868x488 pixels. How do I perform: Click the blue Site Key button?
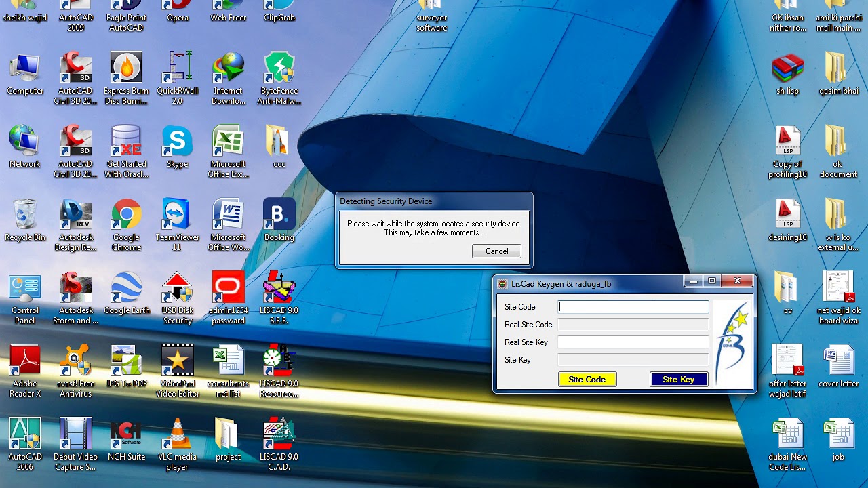679,380
